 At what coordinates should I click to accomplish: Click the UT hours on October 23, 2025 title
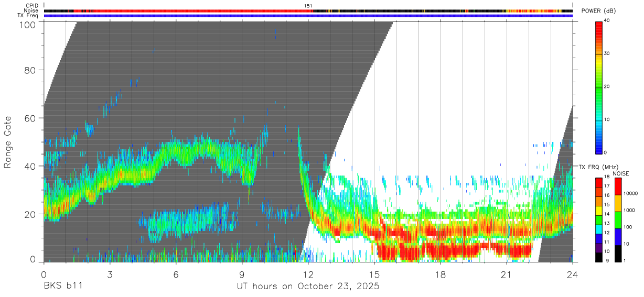pyautogui.click(x=308, y=287)
